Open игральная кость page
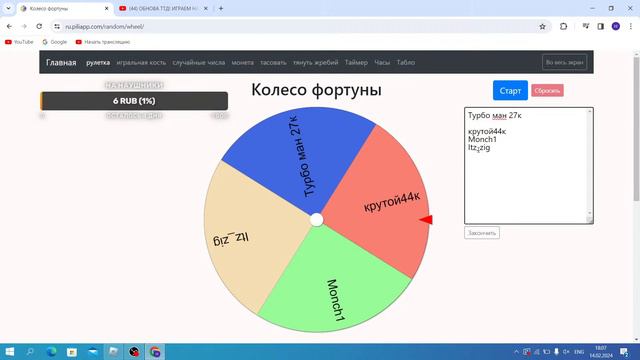Image resolution: width=640 pixels, height=360 pixels. (x=141, y=62)
